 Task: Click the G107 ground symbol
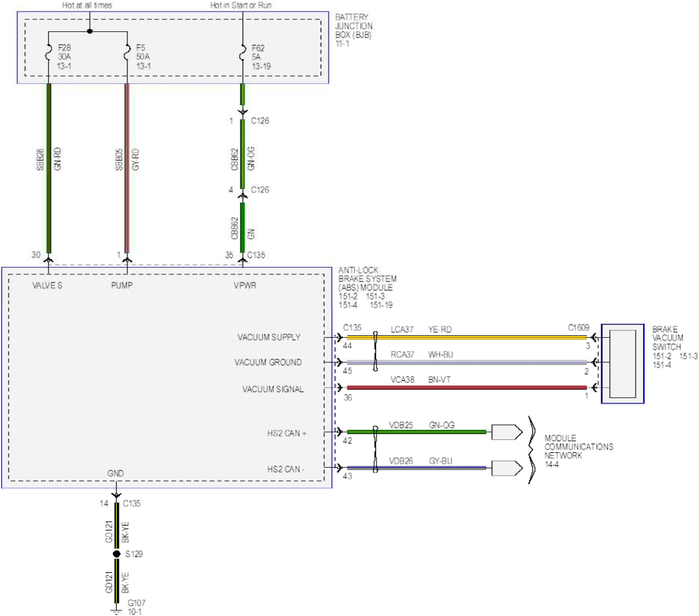[116, 612]
